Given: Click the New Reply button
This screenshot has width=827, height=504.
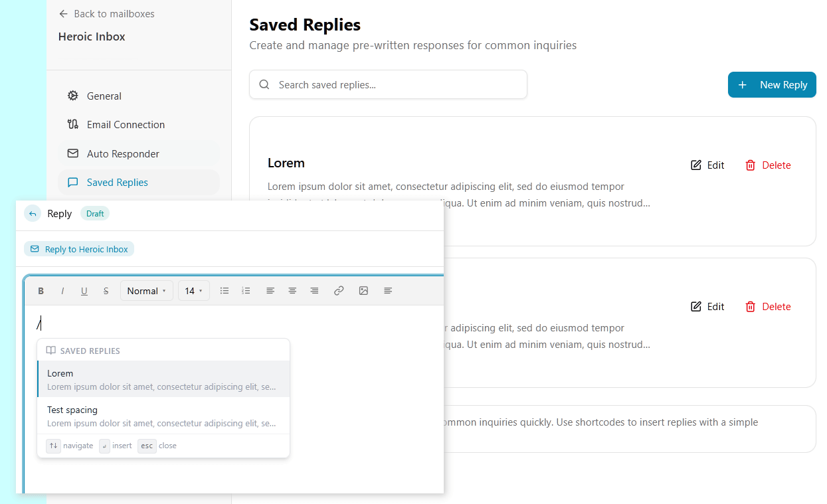Looking at the screenshot, I should point(772,84).
